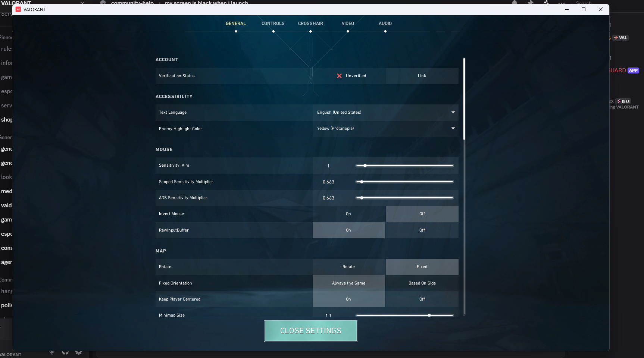The height and width of the screenshot is (358, 644).
Task: Click the CLOSE SETTINGS button
Action: (x=311, y=331)
